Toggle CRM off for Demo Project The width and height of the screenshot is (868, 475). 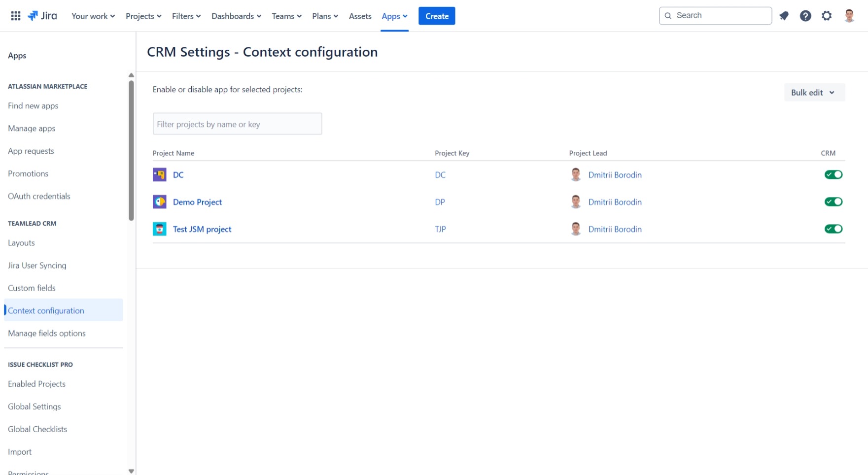pos(833,201)
